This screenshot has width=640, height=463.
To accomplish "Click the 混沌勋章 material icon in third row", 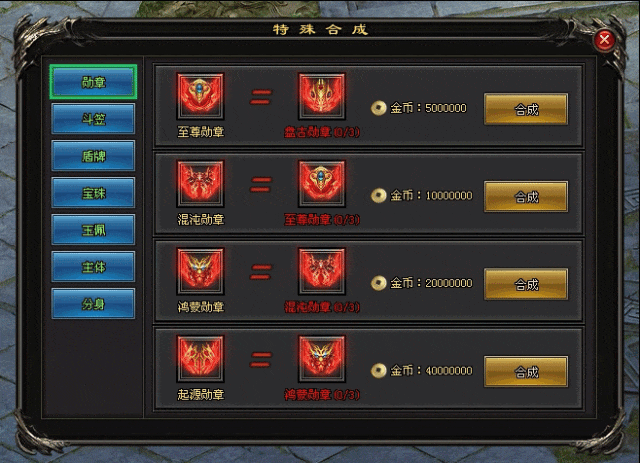I will 322,271.
